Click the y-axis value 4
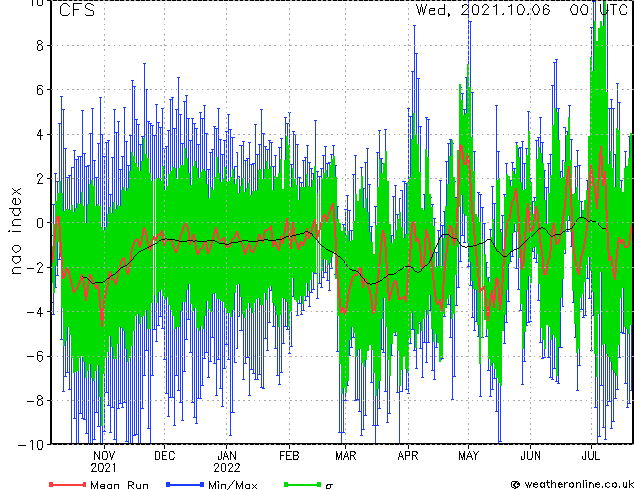Screen dimensions: 634x490 tap(40, 135)
